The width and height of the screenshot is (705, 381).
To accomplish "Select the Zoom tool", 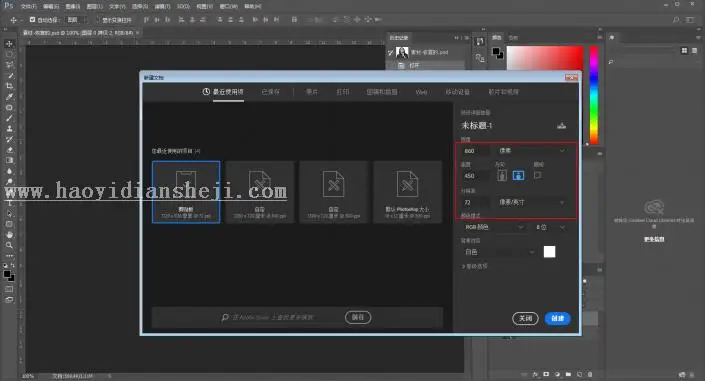I will 9,245.
